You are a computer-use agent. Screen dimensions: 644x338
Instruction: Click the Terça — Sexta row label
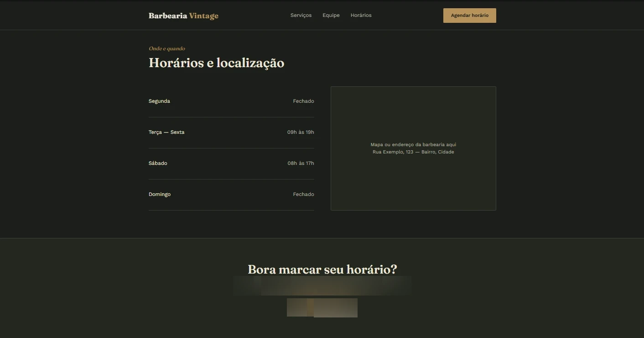pos(166,132)
